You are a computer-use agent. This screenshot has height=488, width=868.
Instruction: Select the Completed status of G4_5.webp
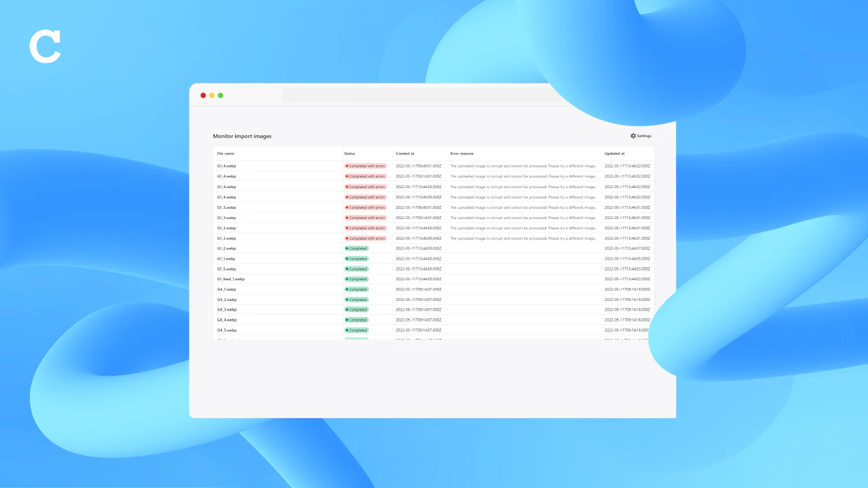point(357,330)
